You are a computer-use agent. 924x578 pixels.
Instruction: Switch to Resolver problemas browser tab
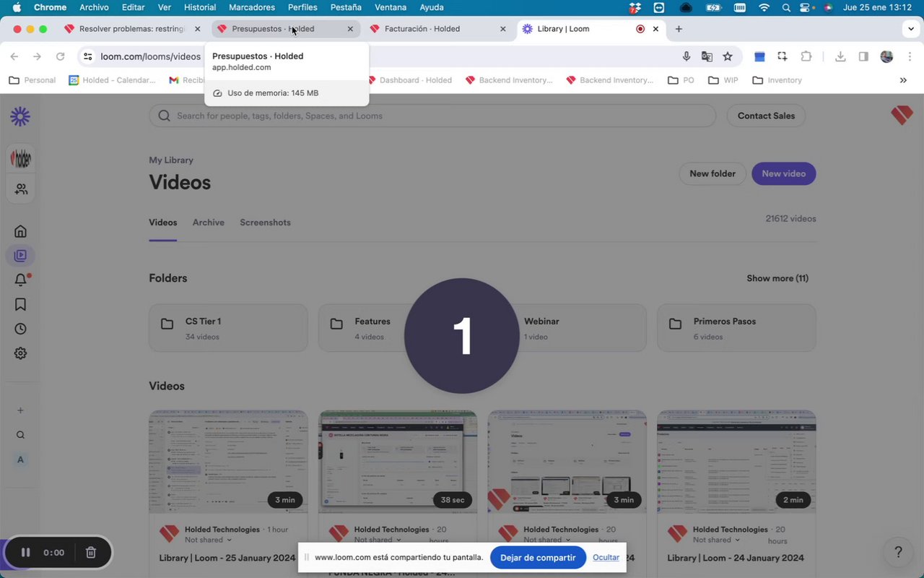[132, 29]
